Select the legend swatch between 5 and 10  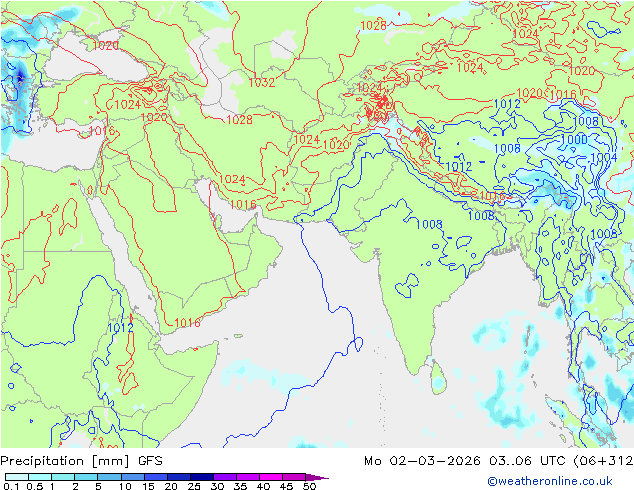point(109,477)
